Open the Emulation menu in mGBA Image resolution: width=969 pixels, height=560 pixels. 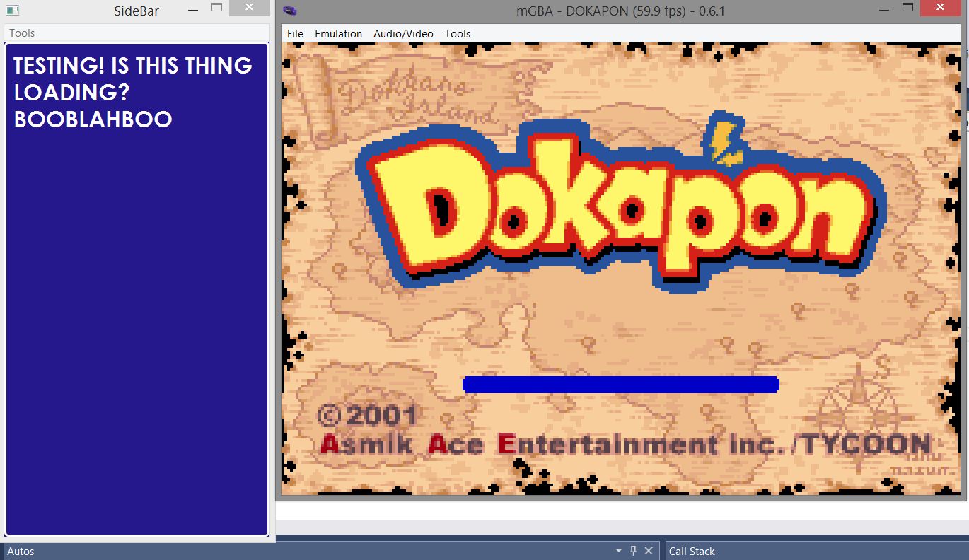click(338, 33)
